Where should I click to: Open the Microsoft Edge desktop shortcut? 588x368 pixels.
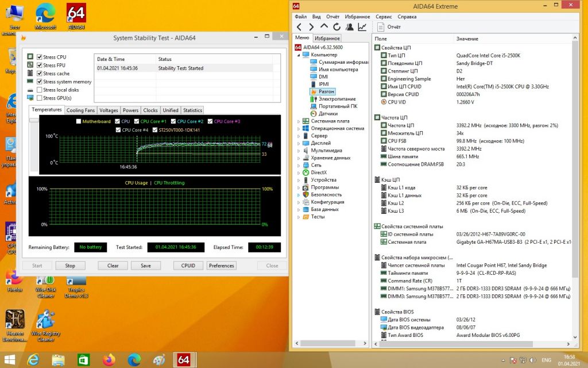pos(45,16)
